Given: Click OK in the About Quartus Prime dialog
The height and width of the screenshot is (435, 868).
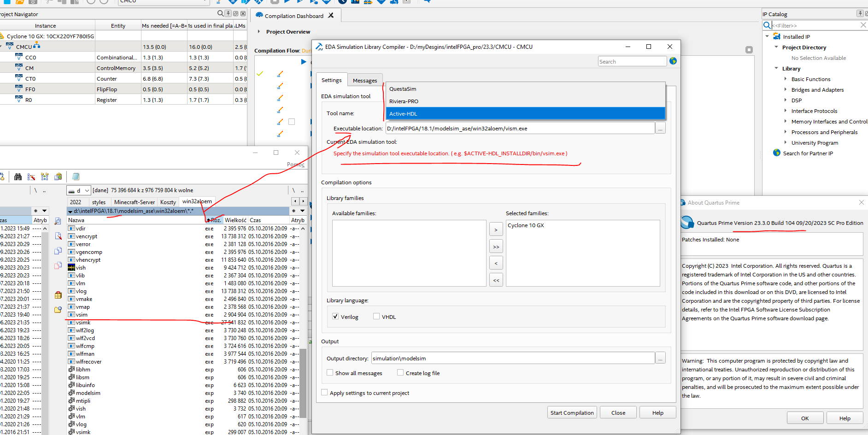Looking at the screenshot, I should click(x=805, y=418).
